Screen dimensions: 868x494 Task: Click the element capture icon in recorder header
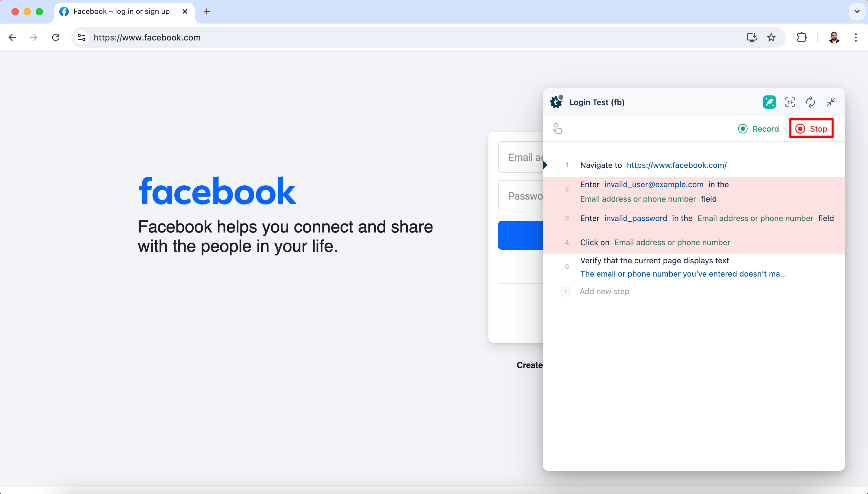point(790,102)
